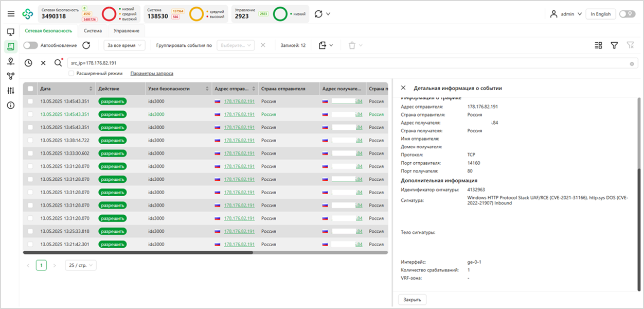Image resolution: width=644 pixels, height=309 pixels.
Task: Expand the За все время period dropdown
Action: point(124,45)
